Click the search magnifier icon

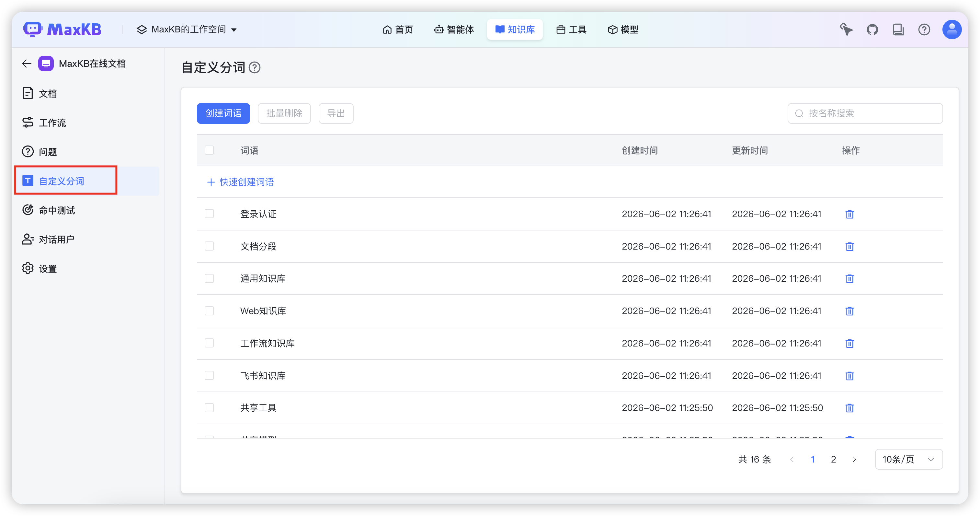click(x=799, y=113)
